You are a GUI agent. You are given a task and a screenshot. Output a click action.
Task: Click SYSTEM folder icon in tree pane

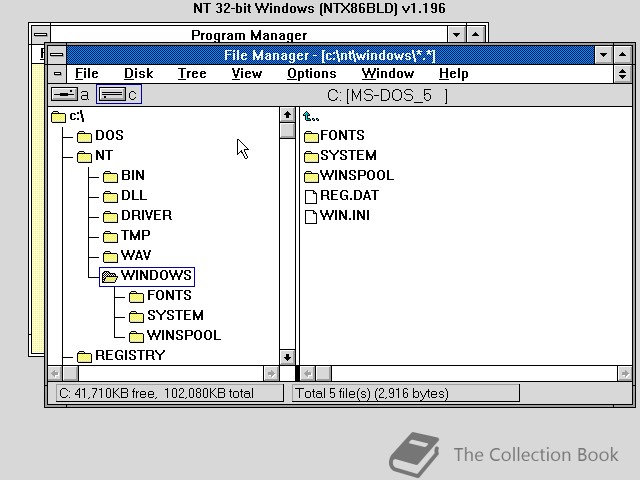pos(136,316)
